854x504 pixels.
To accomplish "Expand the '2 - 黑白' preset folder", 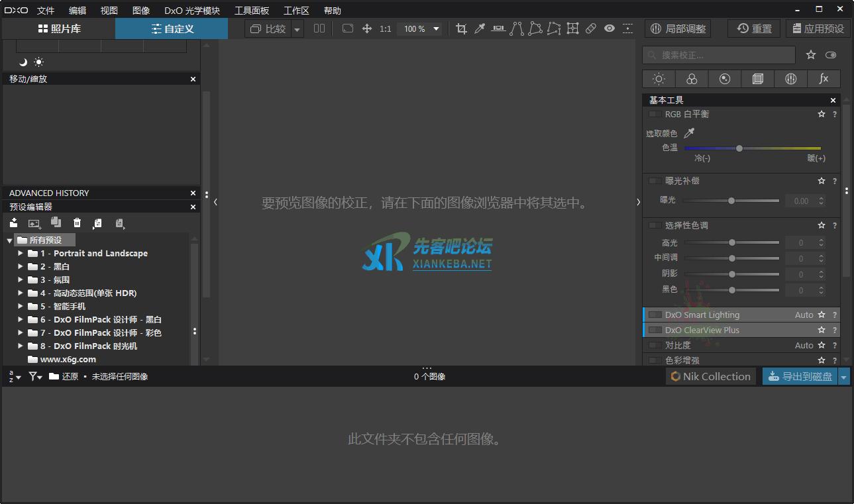I will point(21,266).
